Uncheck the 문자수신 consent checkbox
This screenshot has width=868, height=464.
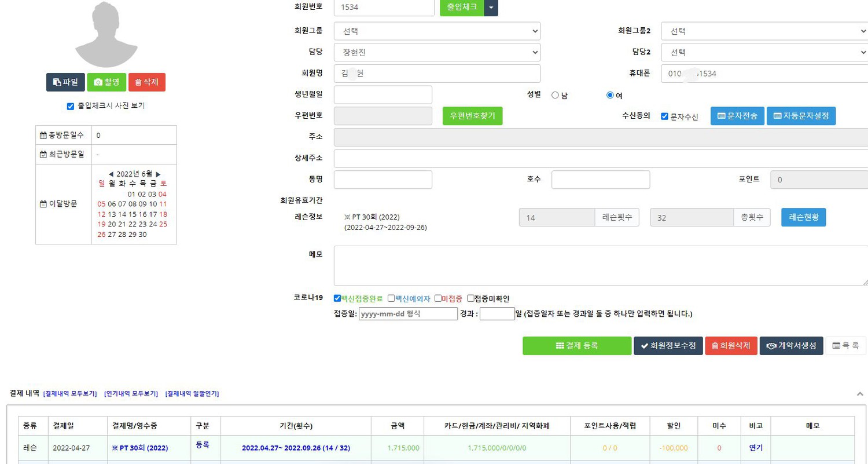[664, 116]
